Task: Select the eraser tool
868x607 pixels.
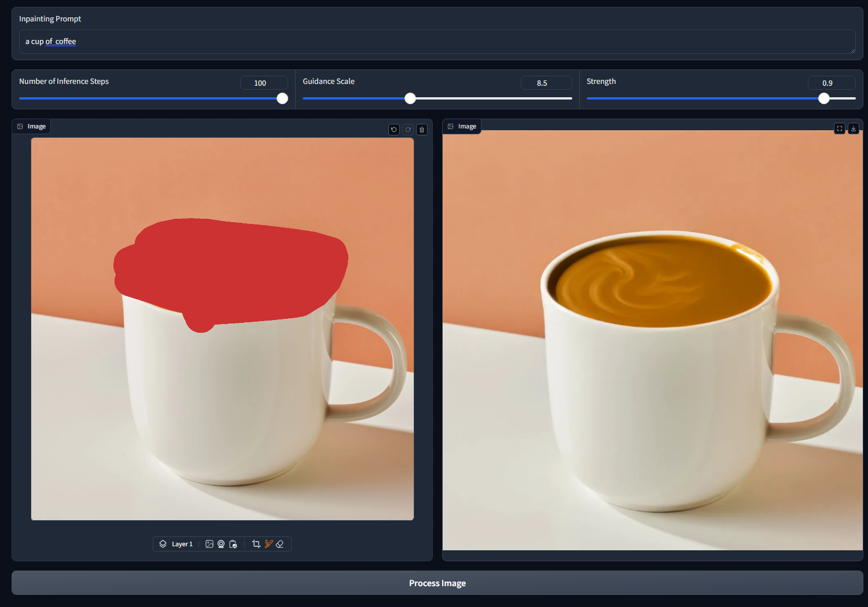Action: click(x=280, y=544)
